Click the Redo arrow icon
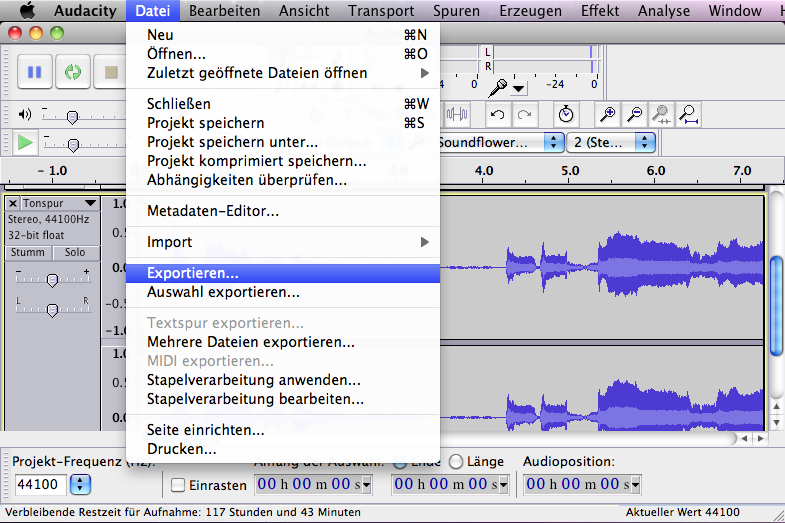This screenshot has width=785, height=523. [523, 114]
